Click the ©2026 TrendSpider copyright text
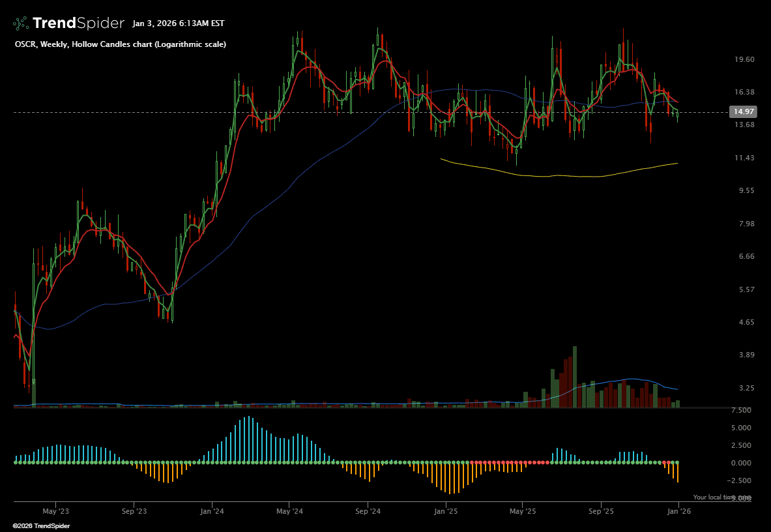The image size is (771, 532). [41, 525]
